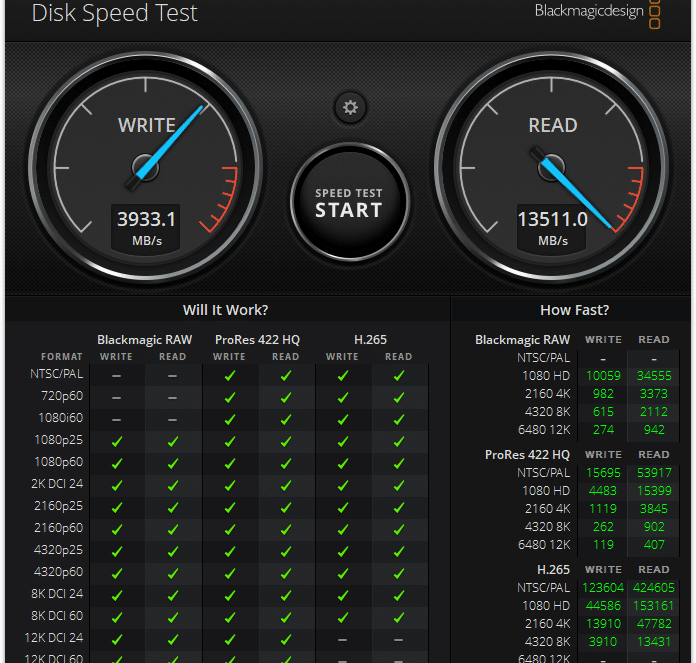
Task: Select the 4320p60 format row label
Action: click(x=59, y=572)
